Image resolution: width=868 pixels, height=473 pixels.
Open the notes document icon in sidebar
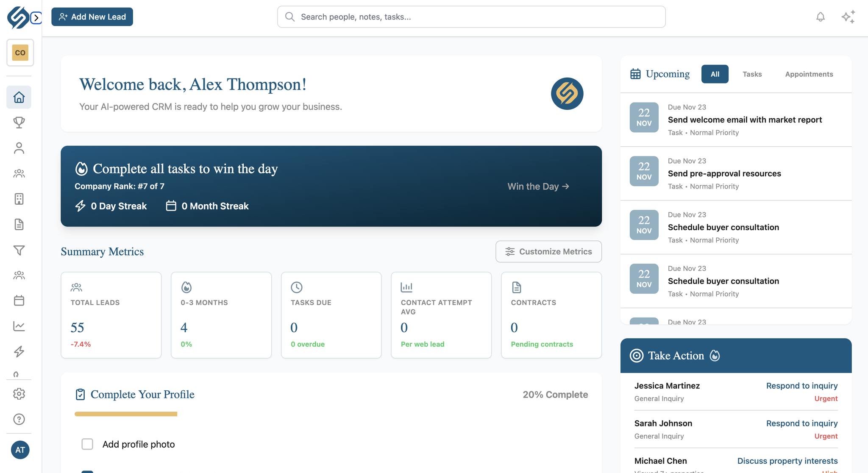click(19, 224)
